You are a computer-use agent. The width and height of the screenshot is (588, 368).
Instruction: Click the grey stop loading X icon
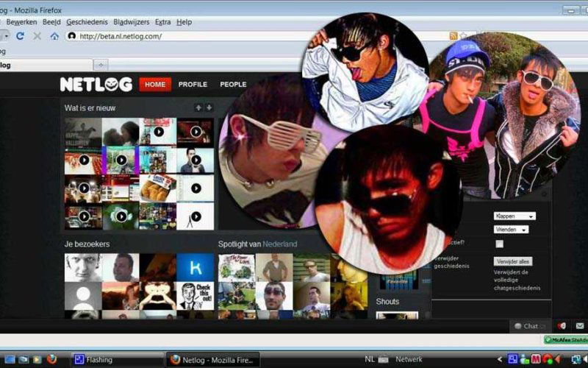coord(37,36)
